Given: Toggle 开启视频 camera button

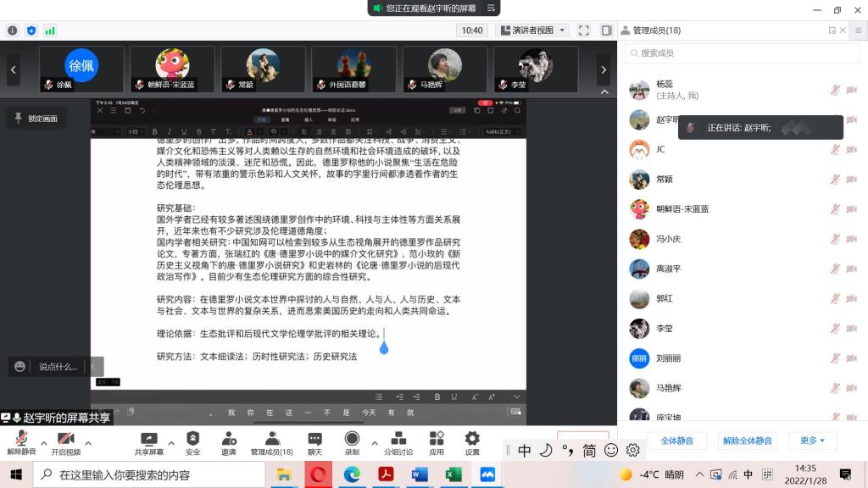Looking at the screenshot, I should [65, 439].
